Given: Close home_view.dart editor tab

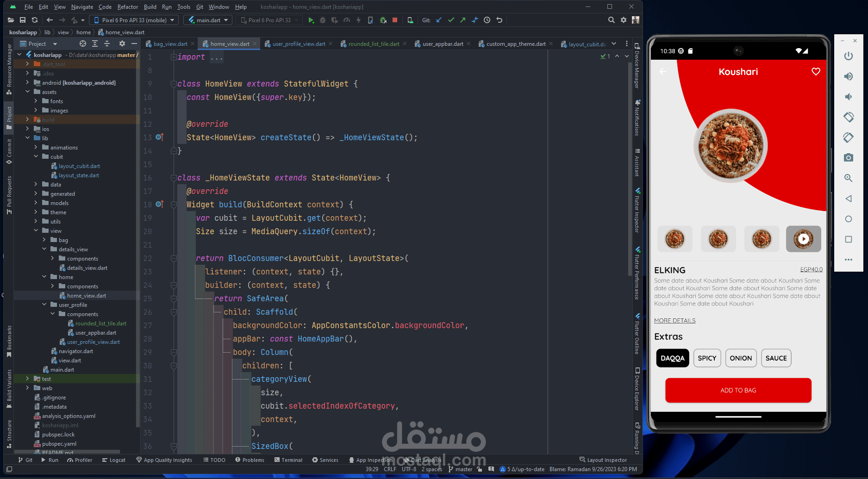Looking at the screenshot, I should [x=255, y=44].
